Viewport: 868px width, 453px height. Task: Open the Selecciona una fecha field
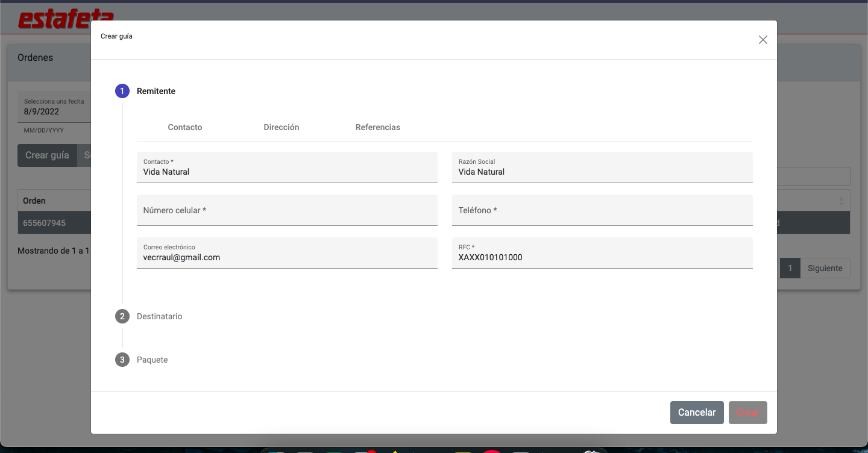click(x=54, y=107)
